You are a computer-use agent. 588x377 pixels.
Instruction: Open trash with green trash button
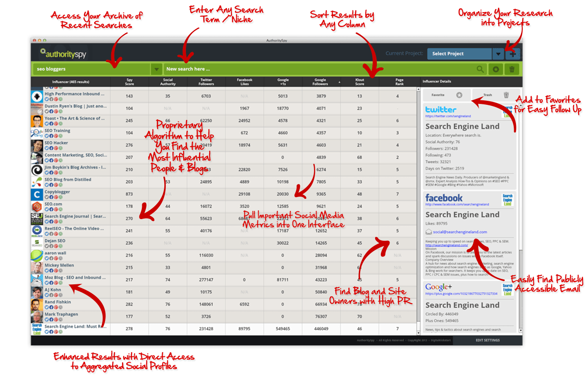[x=512, y=69]
